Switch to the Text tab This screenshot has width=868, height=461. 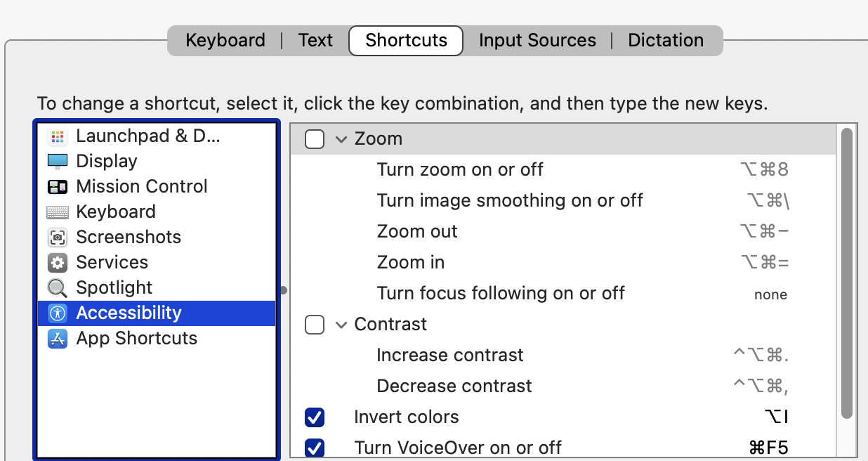click(x=315, y=41)
